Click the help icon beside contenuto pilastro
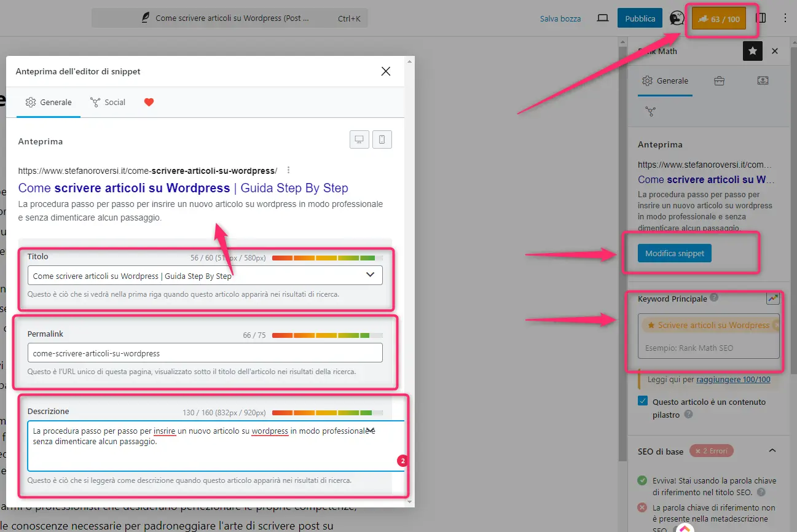The height and width of the screenshot is (532, 797). coord(688,415)
